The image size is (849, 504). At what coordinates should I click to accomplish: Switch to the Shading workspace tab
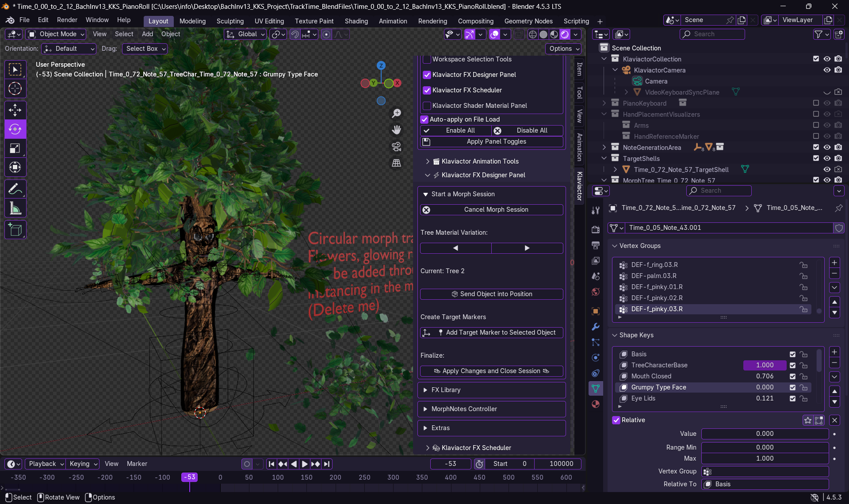(356, 21)
